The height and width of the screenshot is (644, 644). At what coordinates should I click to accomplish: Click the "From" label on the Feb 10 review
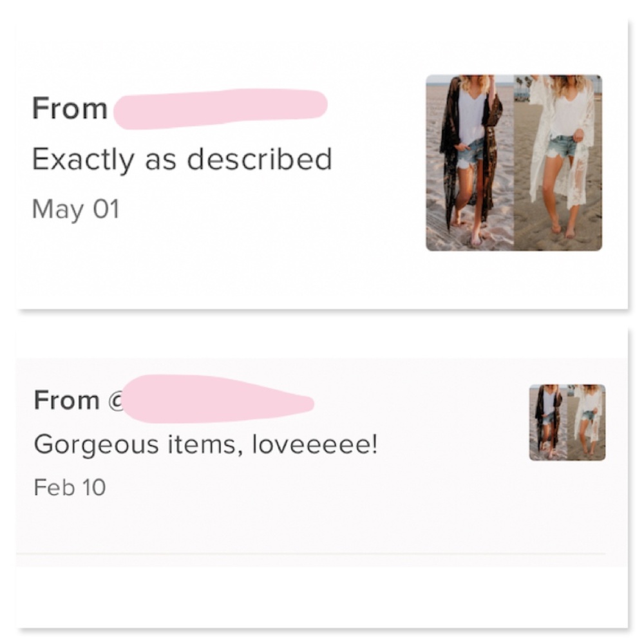pyautogui.click(x=66, y=401)
